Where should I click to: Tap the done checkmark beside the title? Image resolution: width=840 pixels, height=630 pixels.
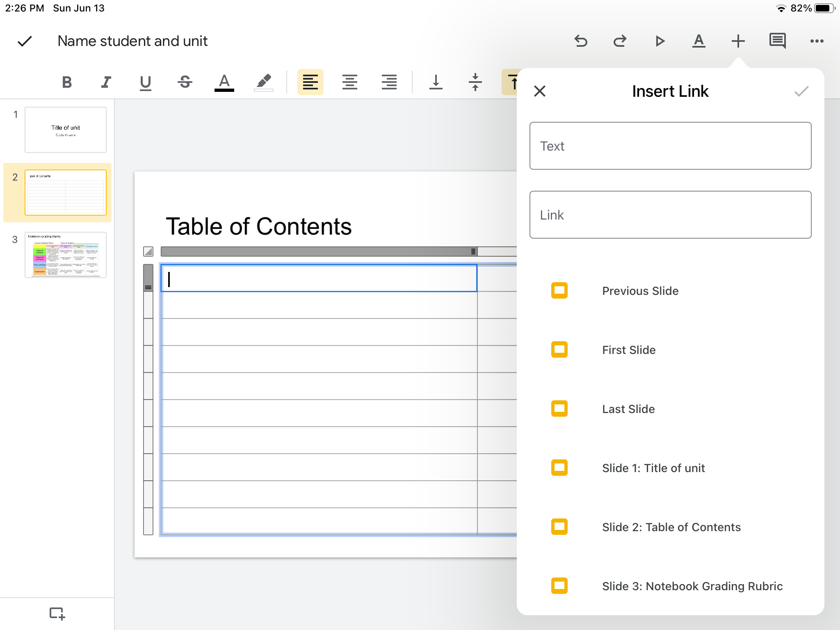click(x=25, y=41)
